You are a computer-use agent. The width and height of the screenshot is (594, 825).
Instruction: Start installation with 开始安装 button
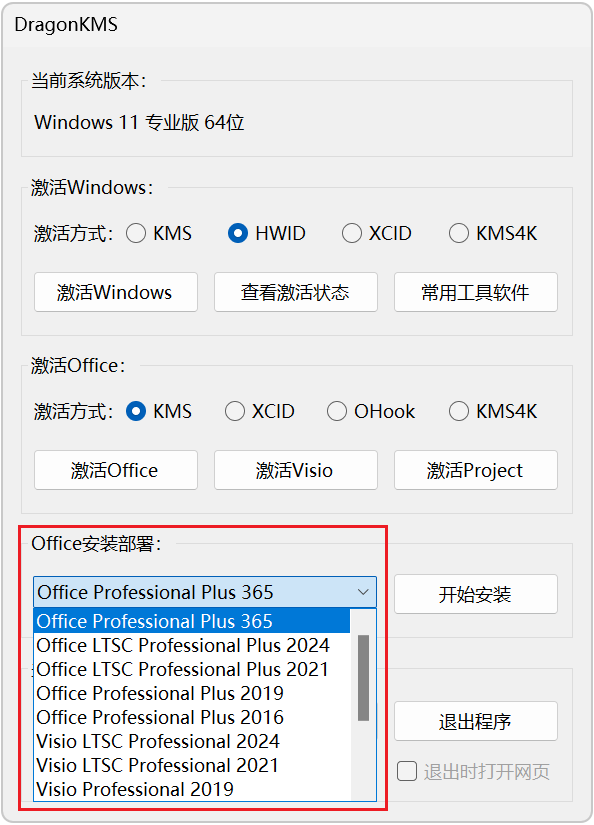click(x=476, y=594)
